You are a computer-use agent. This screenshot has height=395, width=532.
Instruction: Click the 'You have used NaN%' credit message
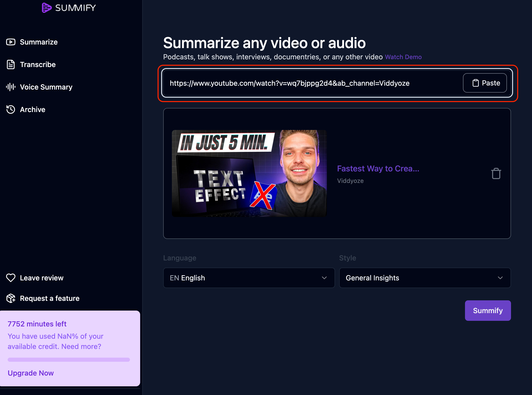point(56,341)
